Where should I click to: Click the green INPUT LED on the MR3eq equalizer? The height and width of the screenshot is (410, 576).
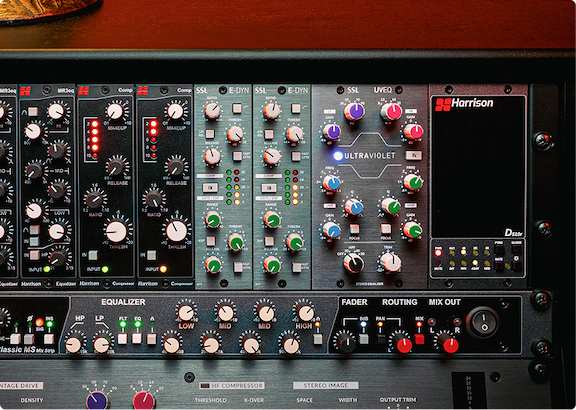(x=47, y=269)
